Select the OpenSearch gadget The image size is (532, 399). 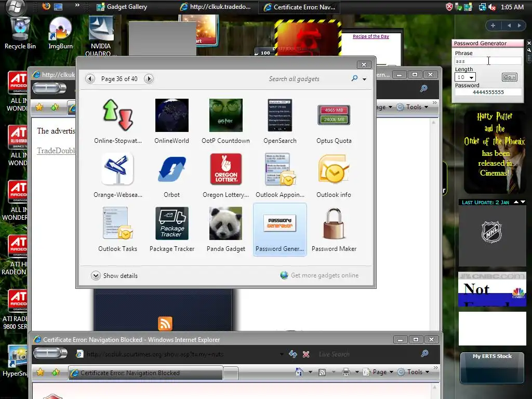(280, 115)
